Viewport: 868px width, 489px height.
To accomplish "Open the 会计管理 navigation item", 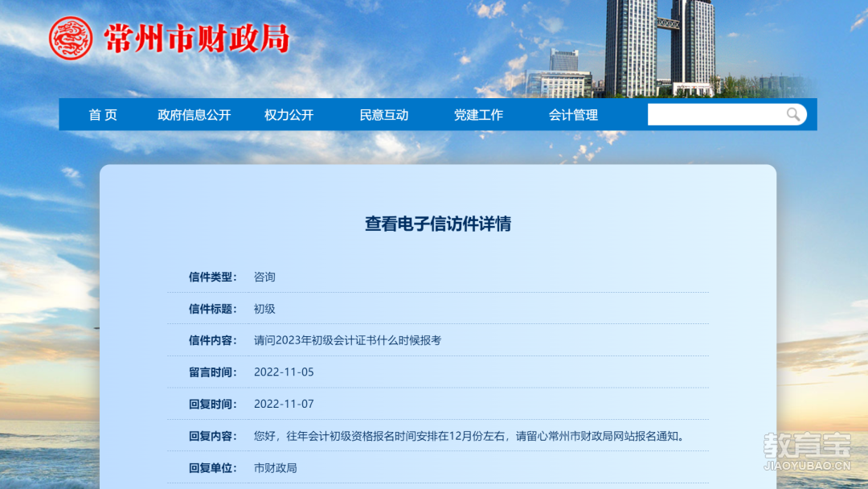I will [x=574, y=115].
